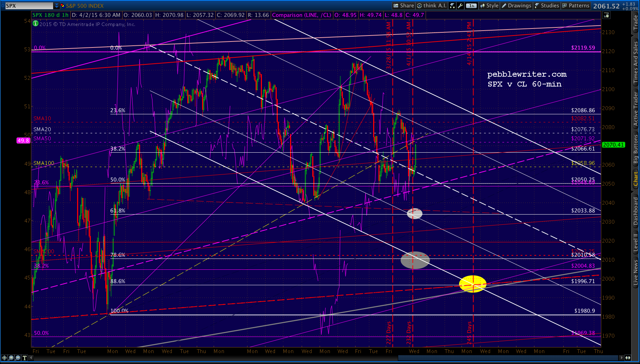640x364 pixels.
Task: Click the SMA10 label
Action: pos(42,119)
